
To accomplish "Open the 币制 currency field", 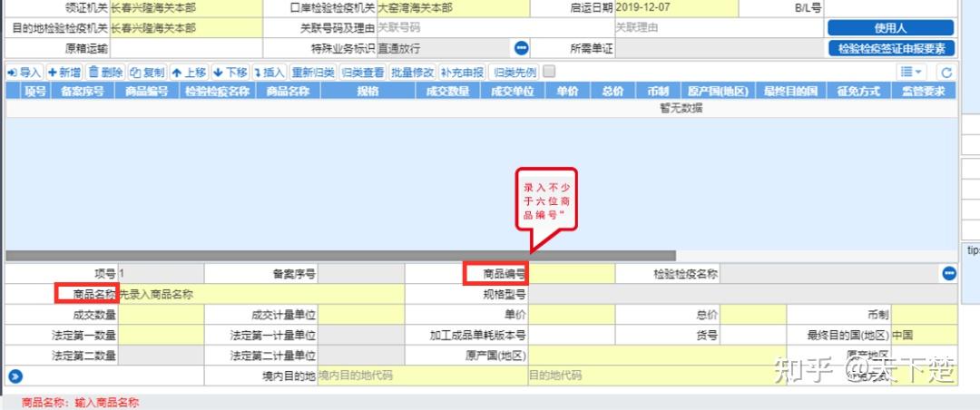I will click(924, 315).
